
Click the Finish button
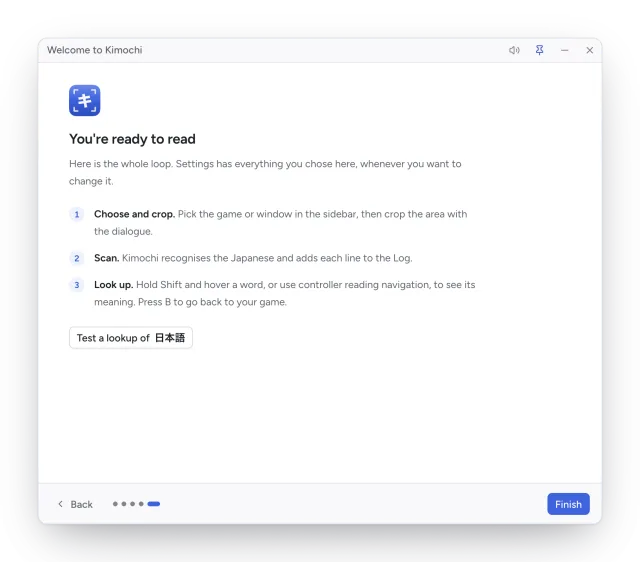(568, 504)
